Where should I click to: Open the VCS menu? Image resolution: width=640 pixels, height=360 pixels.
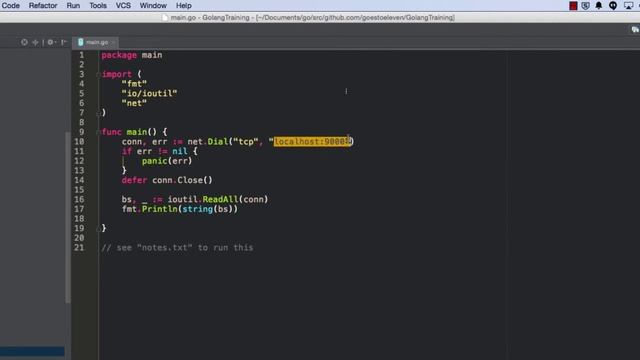click(123, 6)
